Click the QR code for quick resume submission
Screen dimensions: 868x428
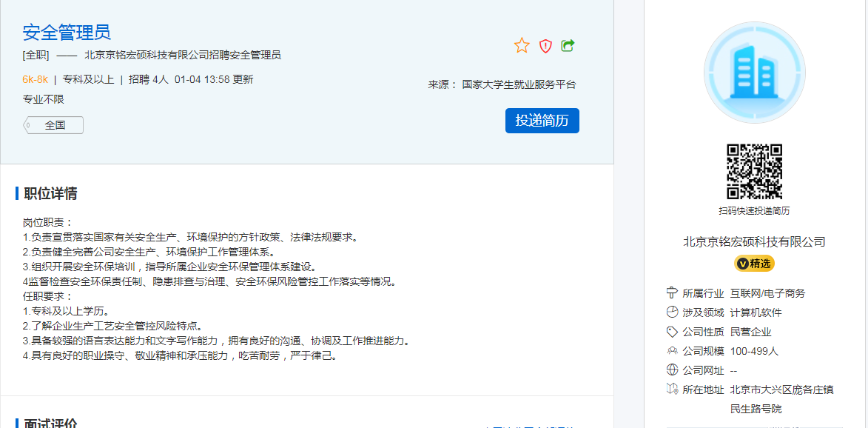click(754, 171)
